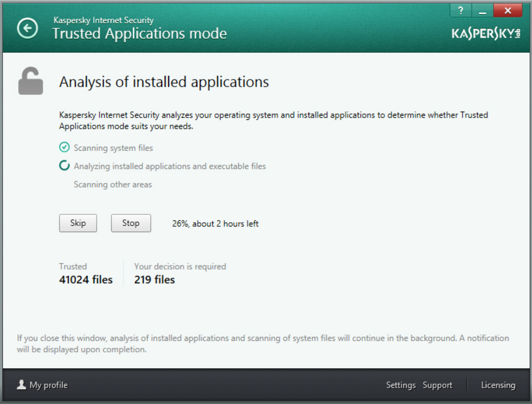
Task: Open Licensing in the bottom bar
Action: tap(498, 385)
